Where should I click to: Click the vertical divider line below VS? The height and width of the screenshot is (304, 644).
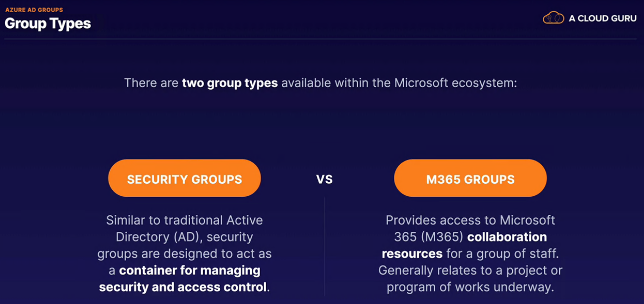pos(324,246)
